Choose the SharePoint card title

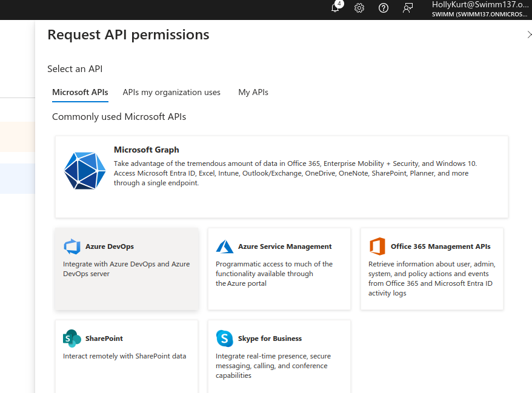pos(104,339)
